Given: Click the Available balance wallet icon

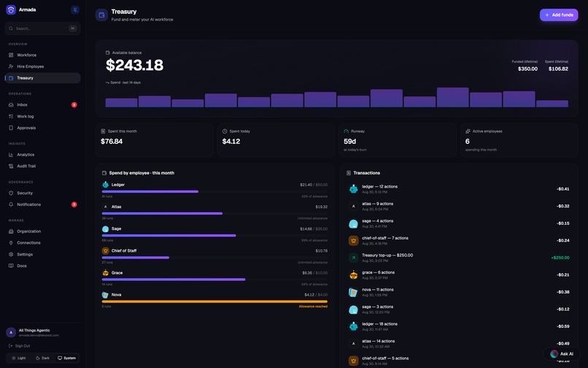Looking at the screenshot, I should pyautogui.click(x=108, y=53).
